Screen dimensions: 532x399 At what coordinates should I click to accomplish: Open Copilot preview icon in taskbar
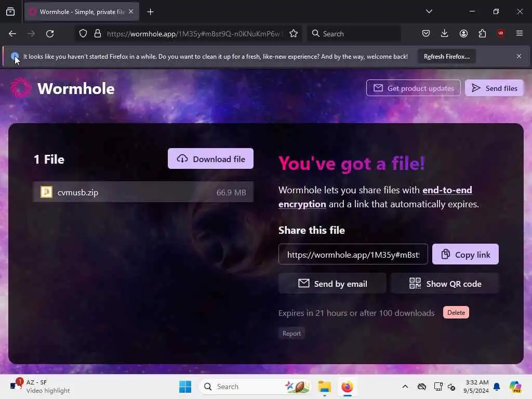[515, 387]
